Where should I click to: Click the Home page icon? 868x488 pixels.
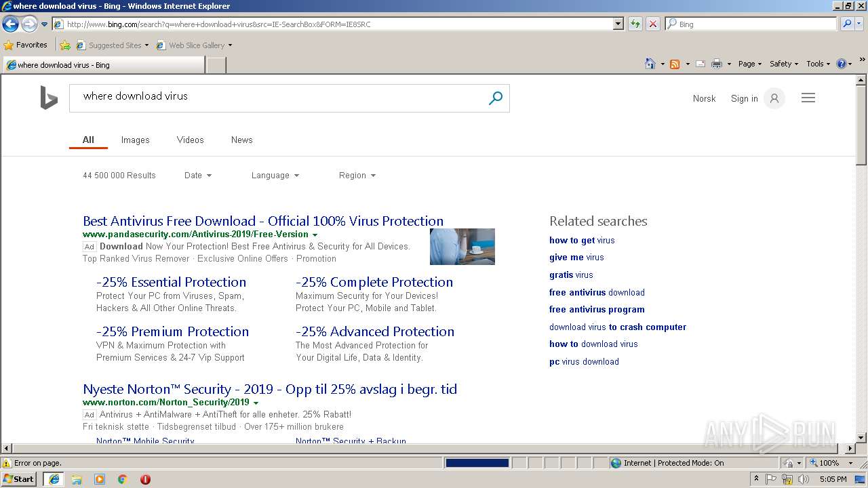point(650,64)
